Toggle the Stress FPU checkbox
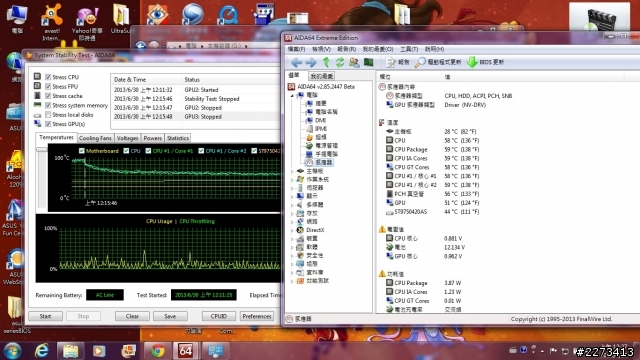 48,87
